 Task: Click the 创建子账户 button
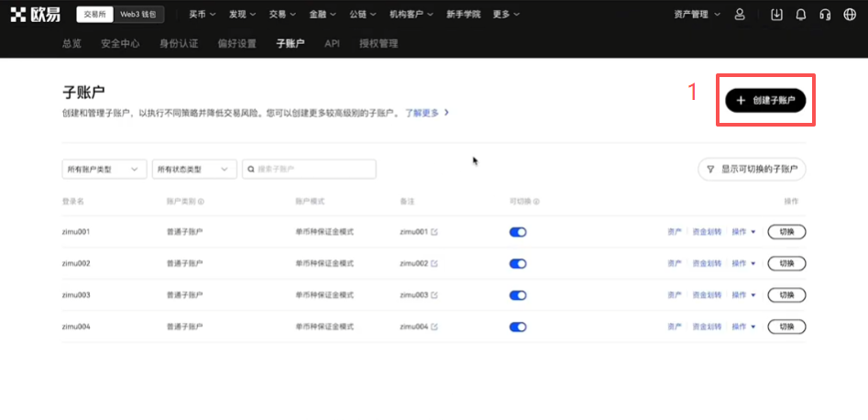click(765, 100)
